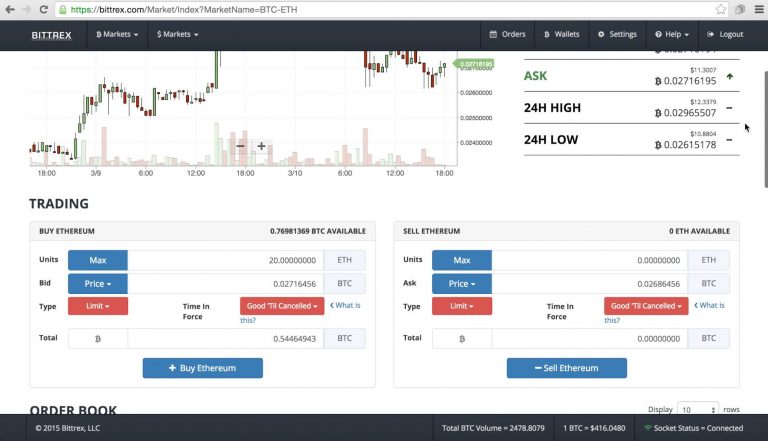Click the dash icon beside 24H HIGH

pos(729,108)
